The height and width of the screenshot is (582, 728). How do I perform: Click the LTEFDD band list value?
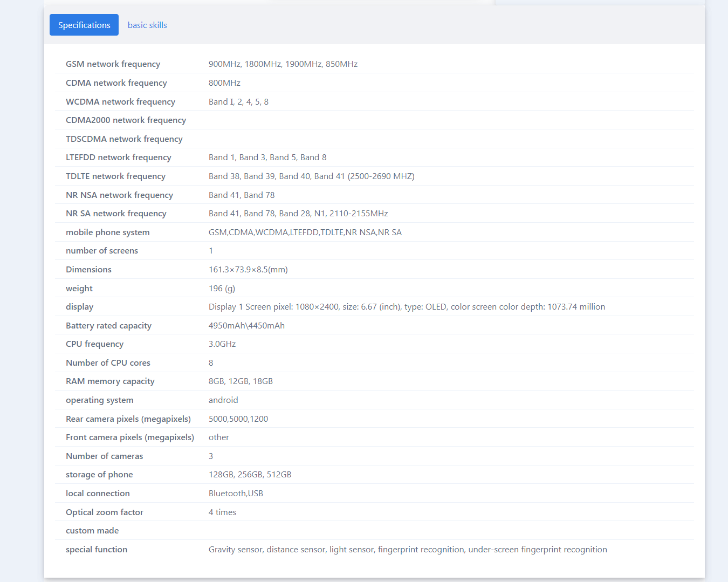pos(267,157)
